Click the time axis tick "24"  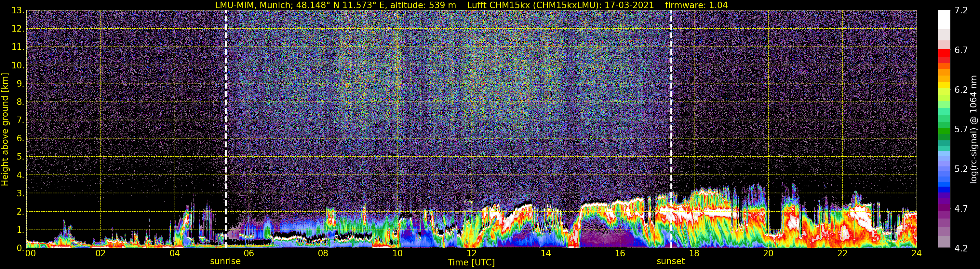coord(917,253)
